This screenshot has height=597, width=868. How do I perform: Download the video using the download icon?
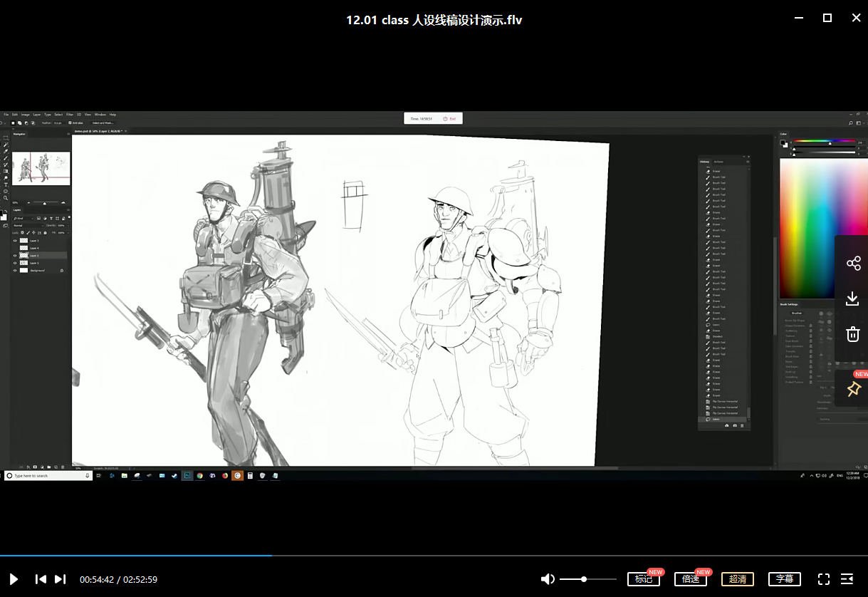pos(853,299)
